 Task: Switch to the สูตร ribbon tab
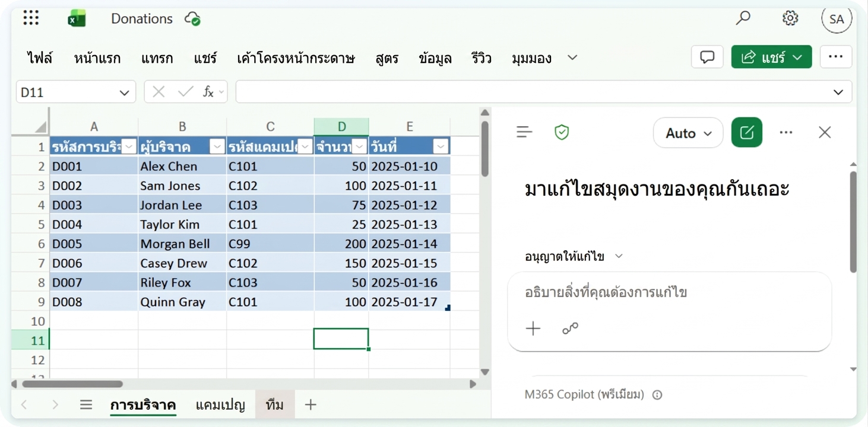pos(387,58)
